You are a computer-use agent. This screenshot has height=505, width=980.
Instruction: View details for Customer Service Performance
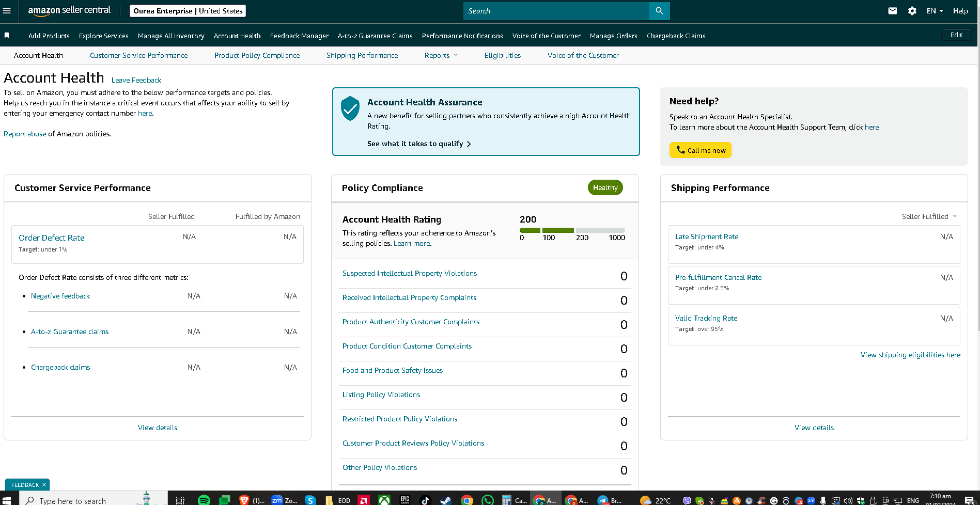tap(158, 428)
